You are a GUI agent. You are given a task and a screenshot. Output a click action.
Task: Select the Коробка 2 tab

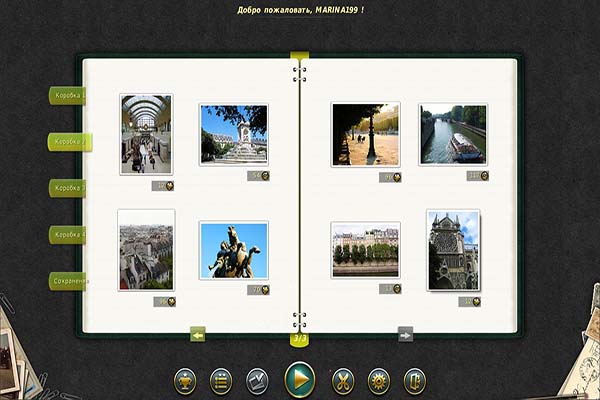coord(69,142)
